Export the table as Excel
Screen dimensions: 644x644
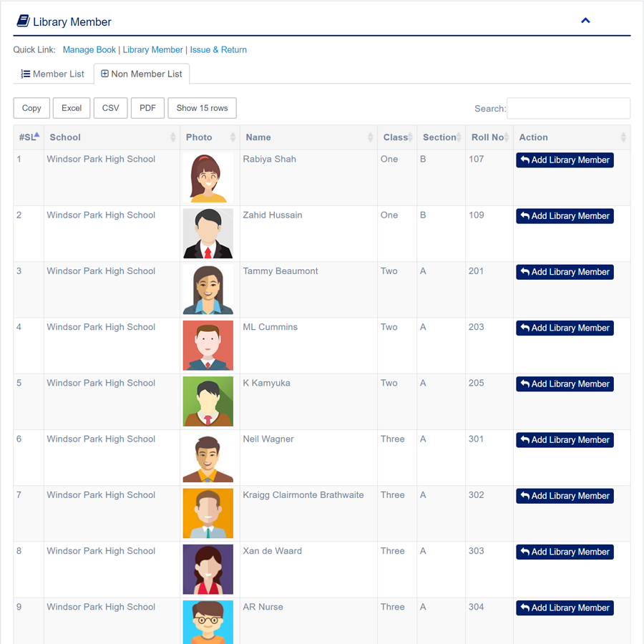(72, 108)
